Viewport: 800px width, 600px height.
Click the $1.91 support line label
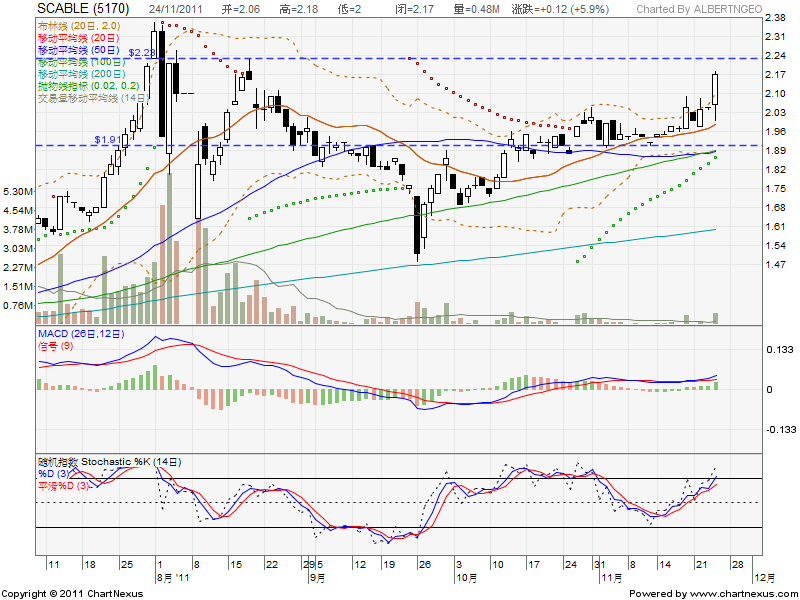(x=107, y=139)
